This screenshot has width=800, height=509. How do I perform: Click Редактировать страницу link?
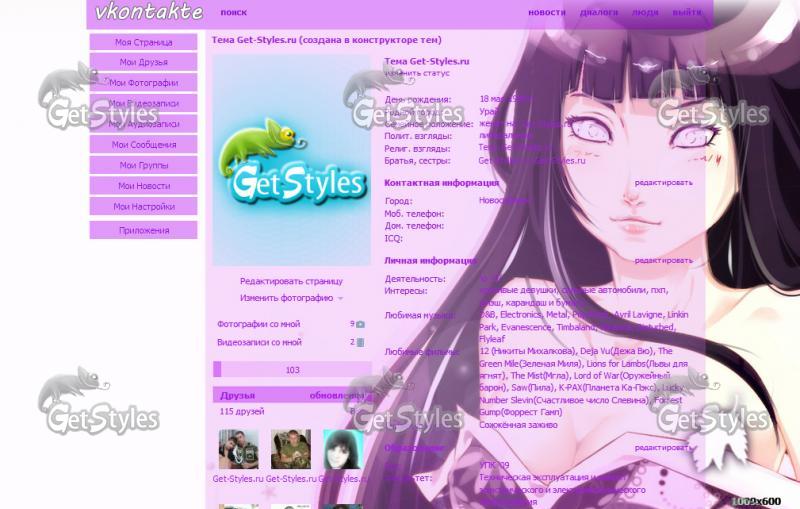coord(291,281)
